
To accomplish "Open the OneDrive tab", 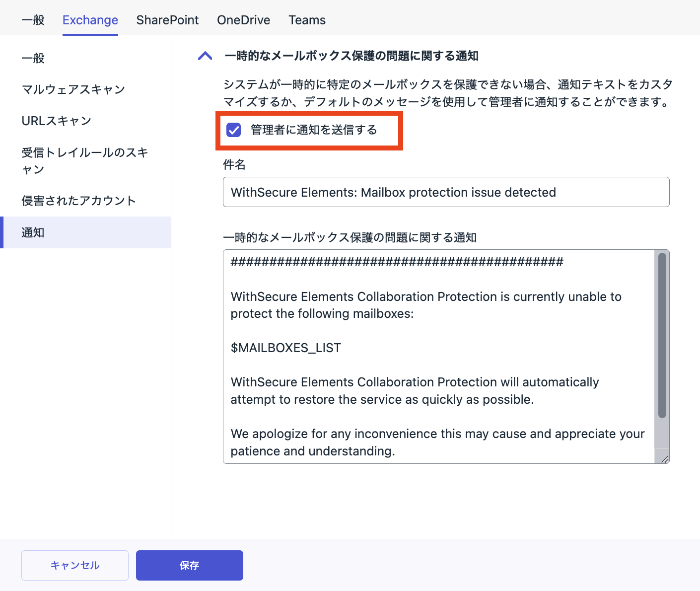I will 243,20.
